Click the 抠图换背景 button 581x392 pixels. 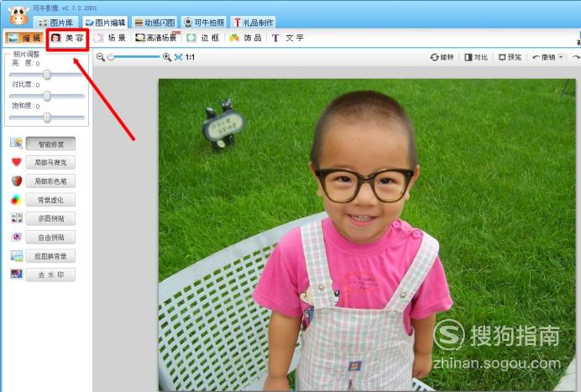click(x=50, y=256)
